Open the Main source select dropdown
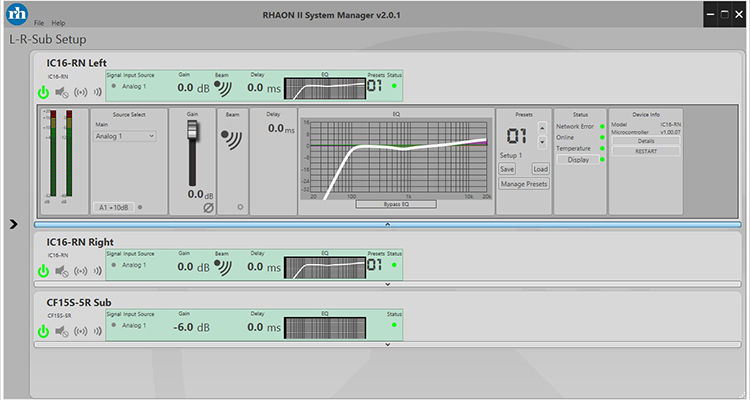 tap(125, 135)
